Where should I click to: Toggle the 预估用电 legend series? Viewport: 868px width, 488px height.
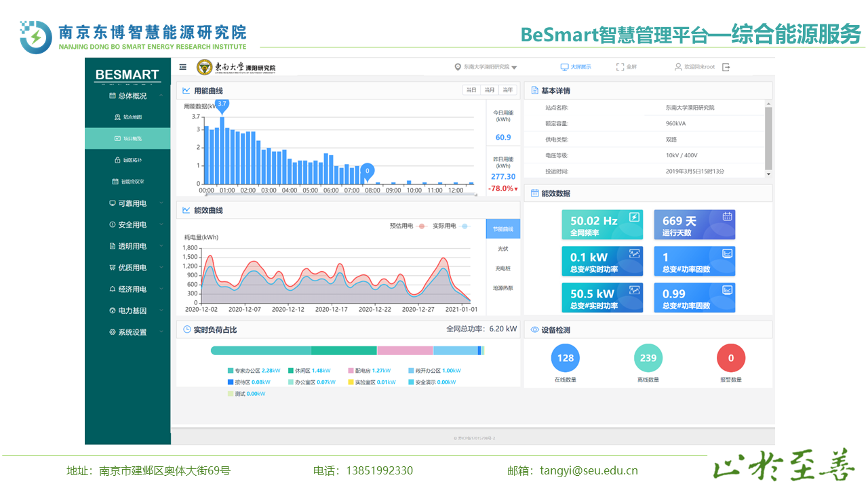pyautogui.click(x=408, y=226)
